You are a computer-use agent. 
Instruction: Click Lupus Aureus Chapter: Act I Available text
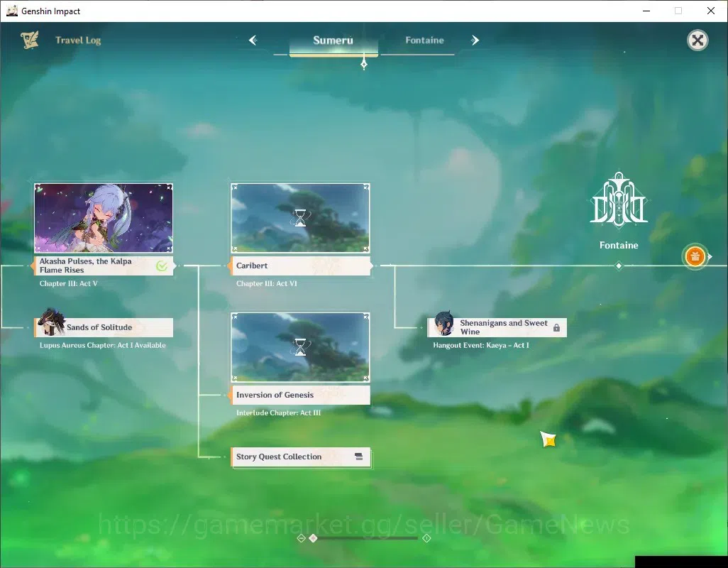pyautogui.click(x=102, y=345)
